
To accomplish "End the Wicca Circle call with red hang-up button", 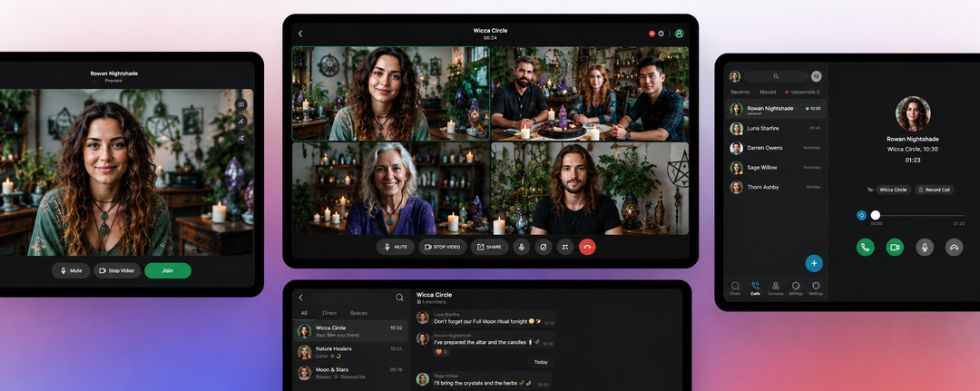I will (587, 247).
